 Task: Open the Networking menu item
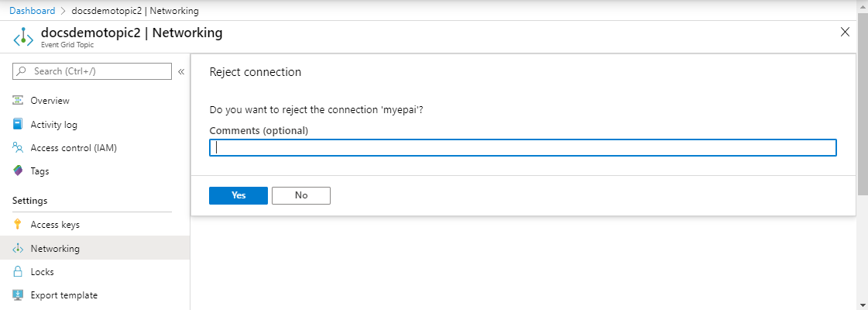pyautogui.click(x=55, y=249)
